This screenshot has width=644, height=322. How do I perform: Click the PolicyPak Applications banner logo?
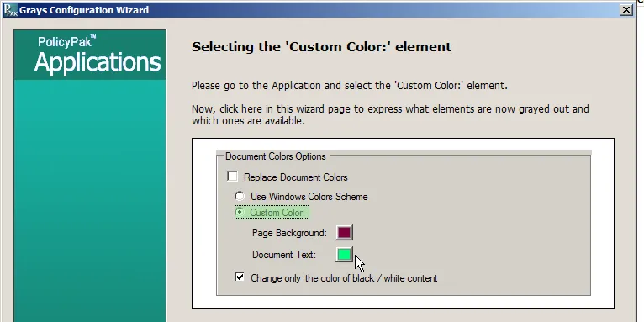click(90, 55)
